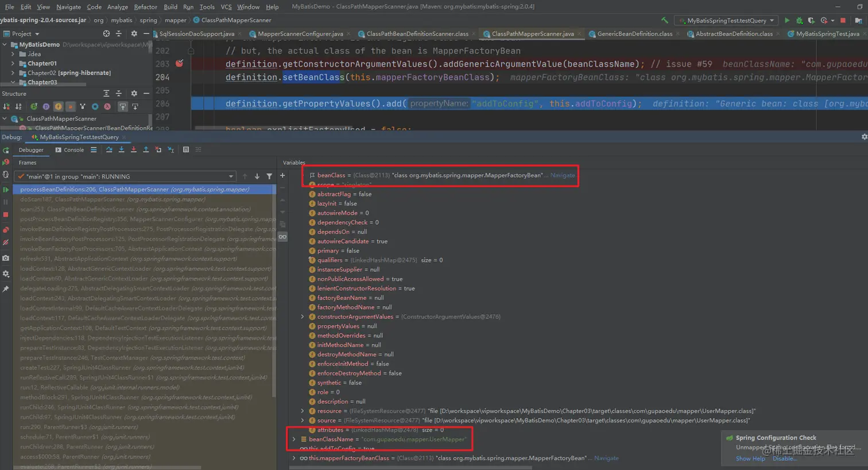Click Show Help in the Spring notification
Screen dimensions: 868x470
[x=750, y=459]
